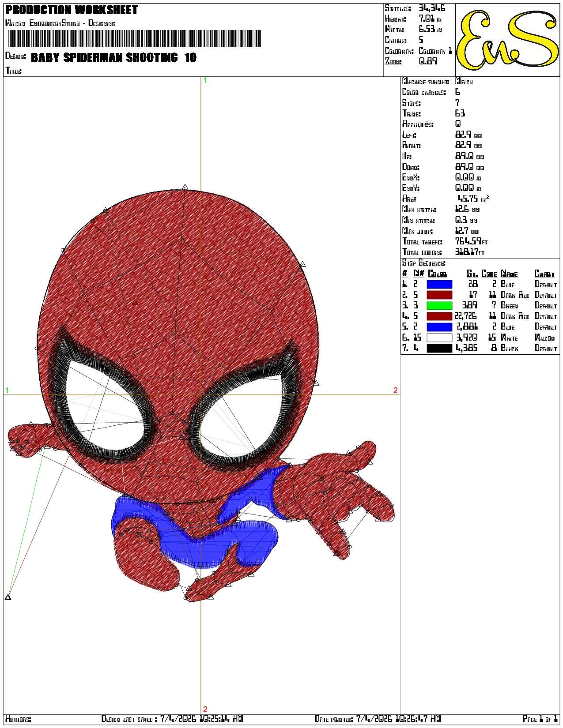Click the Zoom value '0.89'
Viewport: 563px width, 728px height.
coord(428,61)
